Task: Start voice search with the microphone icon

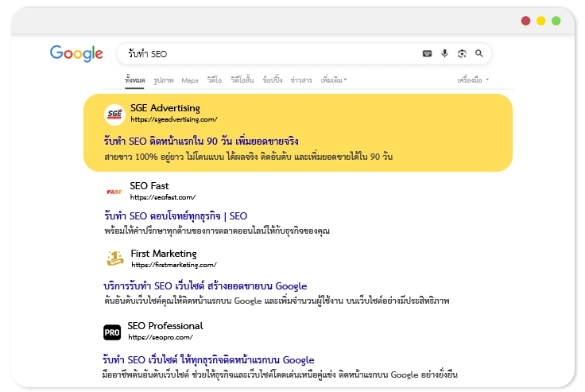Action: [x=444, y=53]
